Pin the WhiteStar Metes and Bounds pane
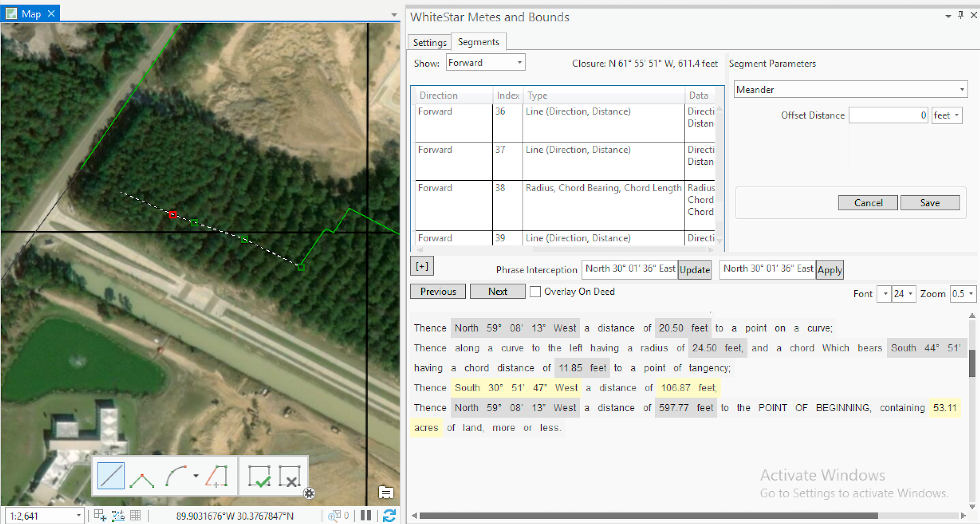The height and width of the screenshot is (524, 980). (x=960, y=15)
